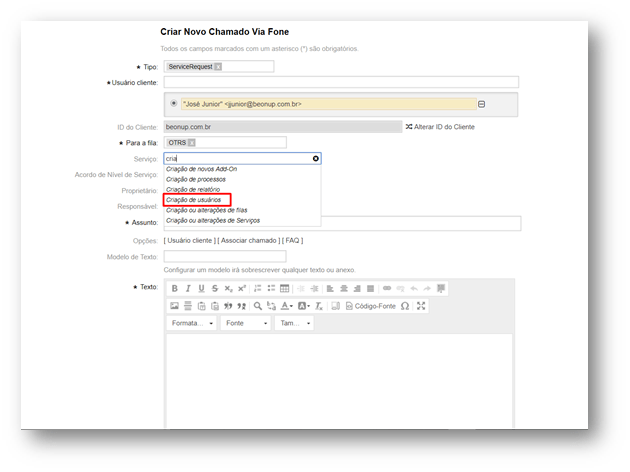Click the 'Alterar ID do Cliente' link
The width and height of the screenshot is (630, 472).
[x=439, y=127]
